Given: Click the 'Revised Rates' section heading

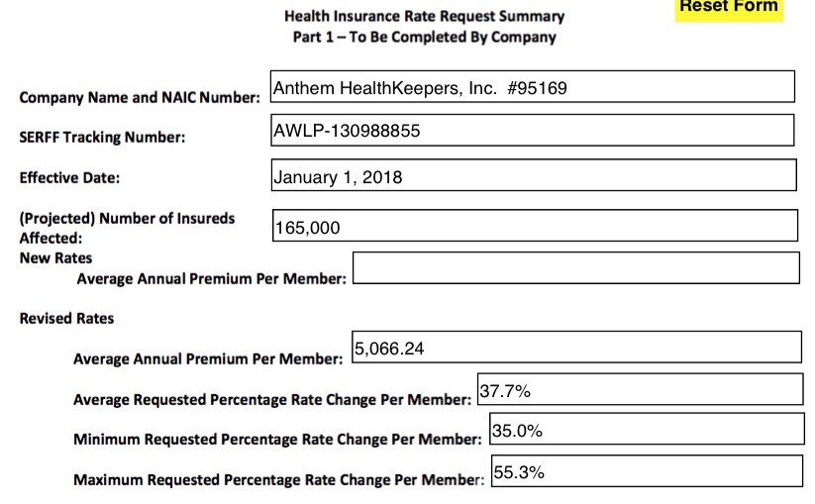Looking at the screenshot, I should click(x=66, y=319).
